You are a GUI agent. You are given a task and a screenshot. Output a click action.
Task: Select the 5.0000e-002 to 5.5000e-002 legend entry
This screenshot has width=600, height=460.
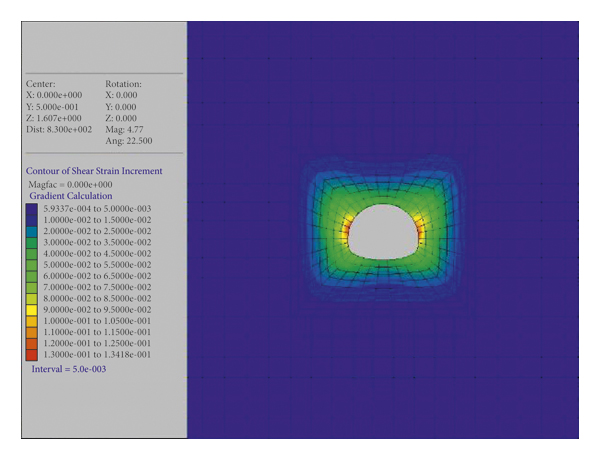pyautogui.click(x=99, y=264)
